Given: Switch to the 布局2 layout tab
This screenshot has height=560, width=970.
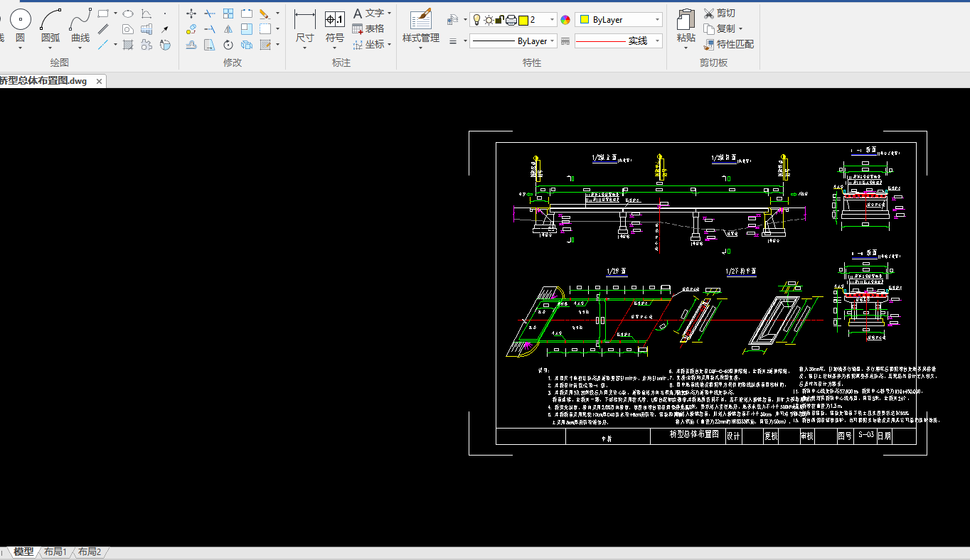Looking at the screenshot, I should click(89, 552).
